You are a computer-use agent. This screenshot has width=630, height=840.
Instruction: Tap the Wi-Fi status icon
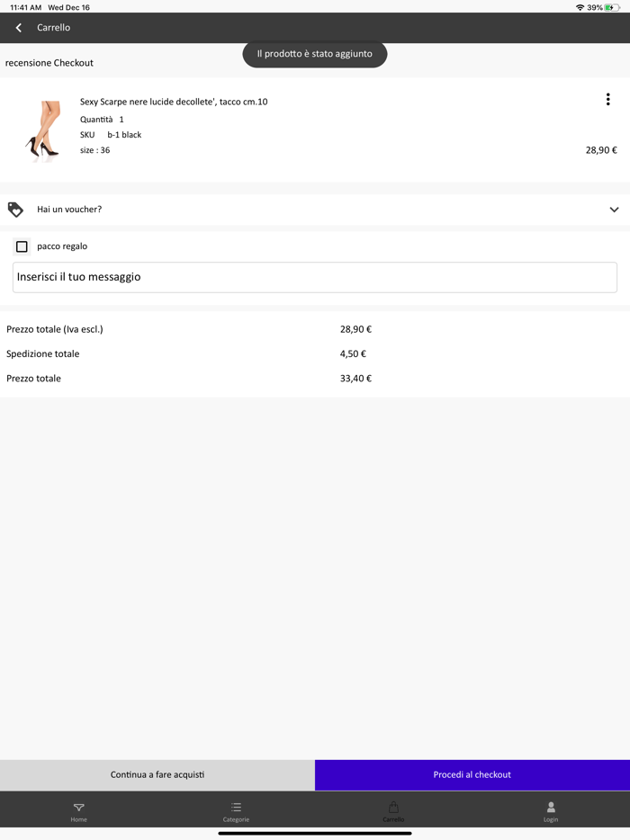click(580, 7)
